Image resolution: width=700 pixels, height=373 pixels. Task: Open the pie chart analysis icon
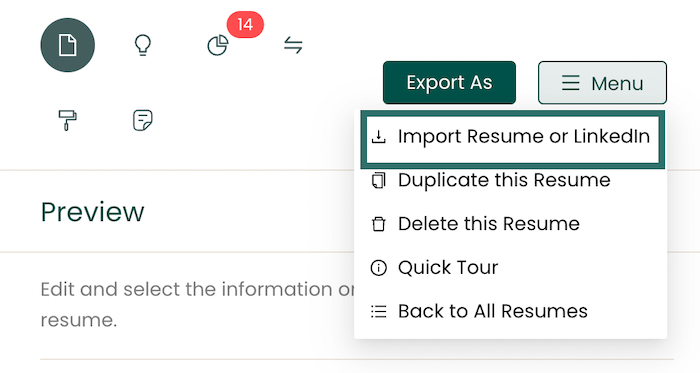tap(218, 46)
